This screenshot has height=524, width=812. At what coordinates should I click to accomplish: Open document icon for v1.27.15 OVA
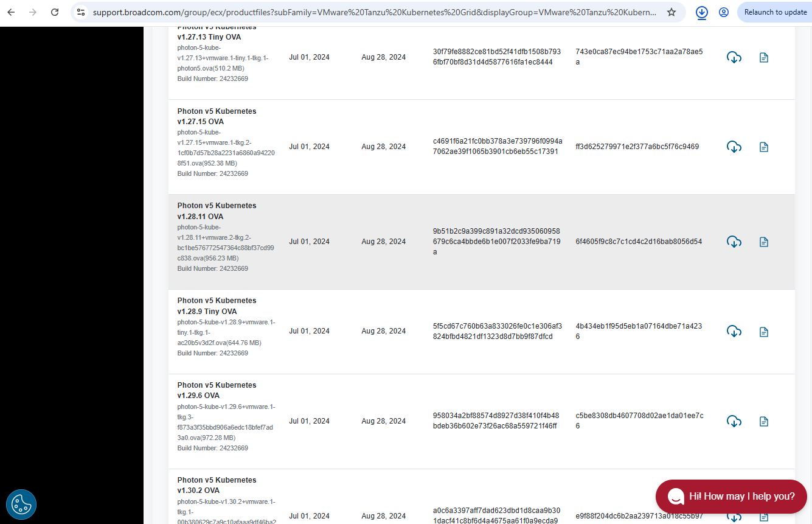(x=764, y=147)
